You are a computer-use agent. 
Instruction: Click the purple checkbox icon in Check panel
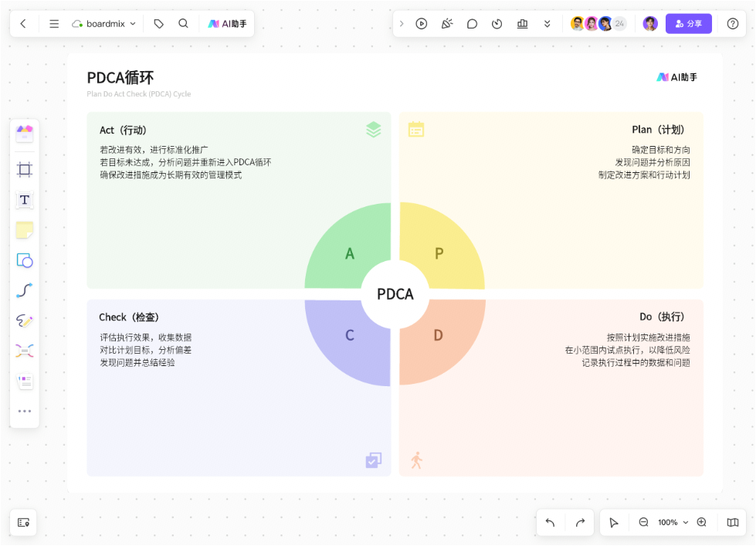pos(373,460)
